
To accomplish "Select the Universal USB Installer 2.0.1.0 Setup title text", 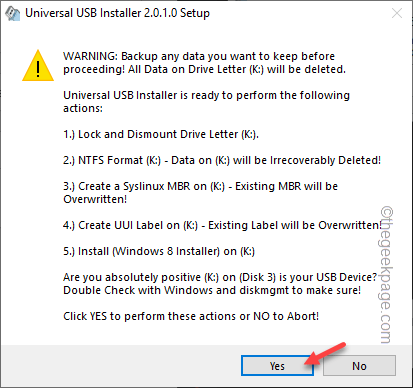I will [x=117, y=13].
